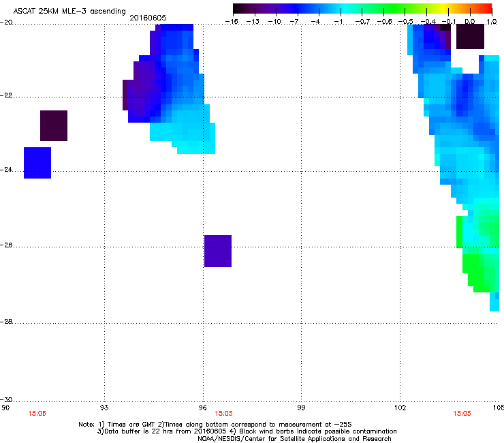Click the longitude axis label 90
The image size is (504, 443).
[5, 408]
